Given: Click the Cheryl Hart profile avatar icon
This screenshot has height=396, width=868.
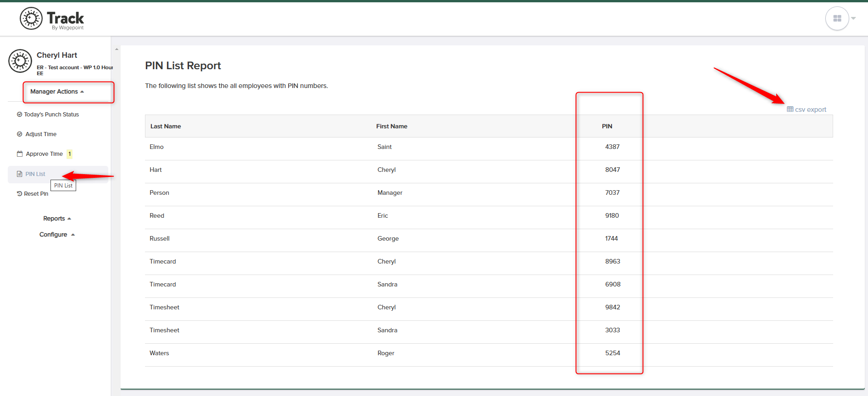Looking at the screenshot, I should [20, 61].
